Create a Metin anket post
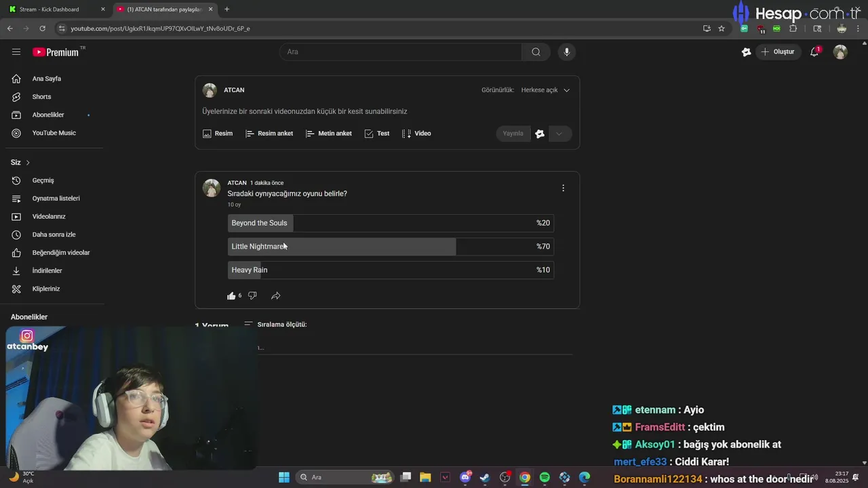The width and height of the screenshot is (868, 488). coord(329,134)
